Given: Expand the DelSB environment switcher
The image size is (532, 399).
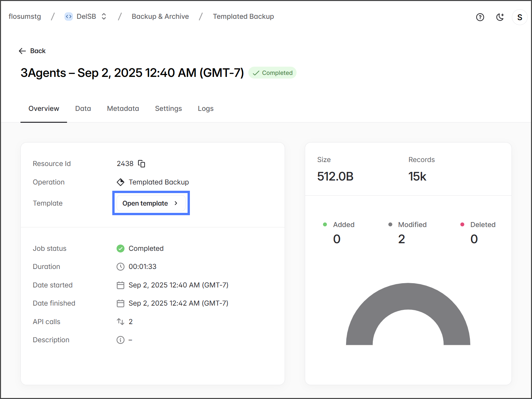Looking at the screenshot, I should click(104, 17).
